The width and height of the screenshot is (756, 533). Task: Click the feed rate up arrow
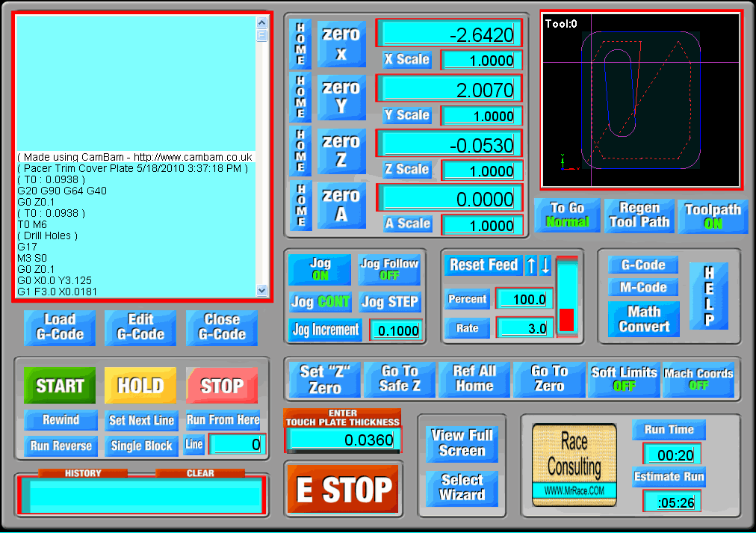(x=530, y=265)
